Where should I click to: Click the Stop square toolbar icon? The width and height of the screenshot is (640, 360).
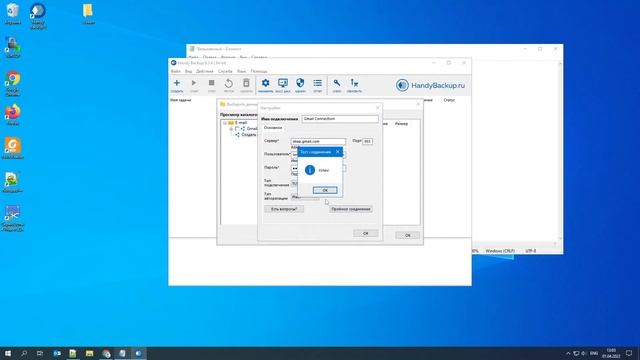211,85
